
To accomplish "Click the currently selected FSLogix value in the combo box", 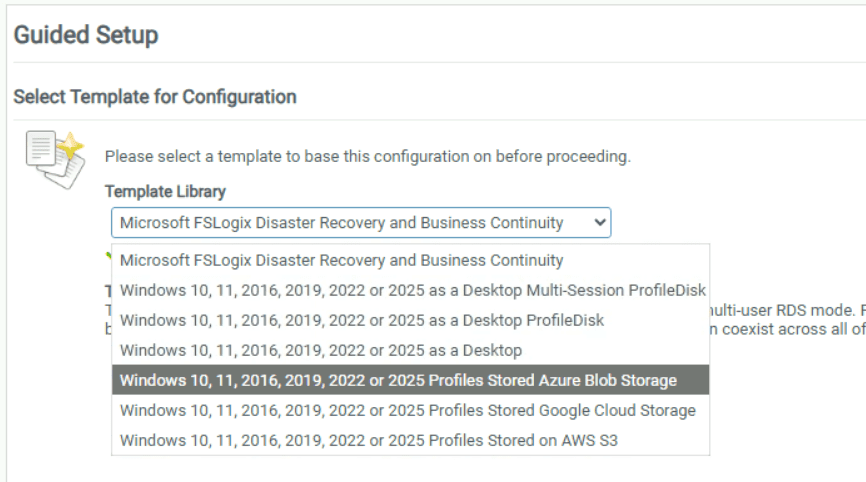I will pos(341,222).
